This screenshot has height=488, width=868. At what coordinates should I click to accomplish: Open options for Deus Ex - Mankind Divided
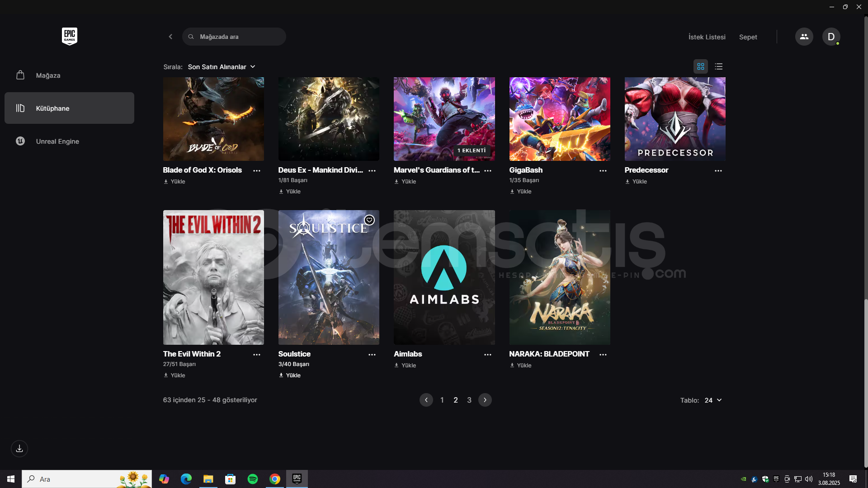pos(372,171)
